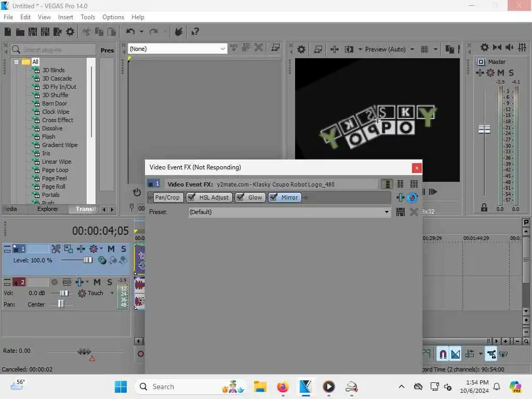Open the Options menu
This screenshot has height=399, width=532.
coord(113,17)
